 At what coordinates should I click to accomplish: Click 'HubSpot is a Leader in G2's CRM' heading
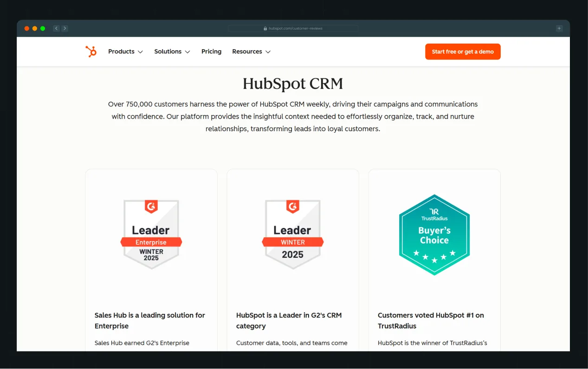(x=289, y=320)
